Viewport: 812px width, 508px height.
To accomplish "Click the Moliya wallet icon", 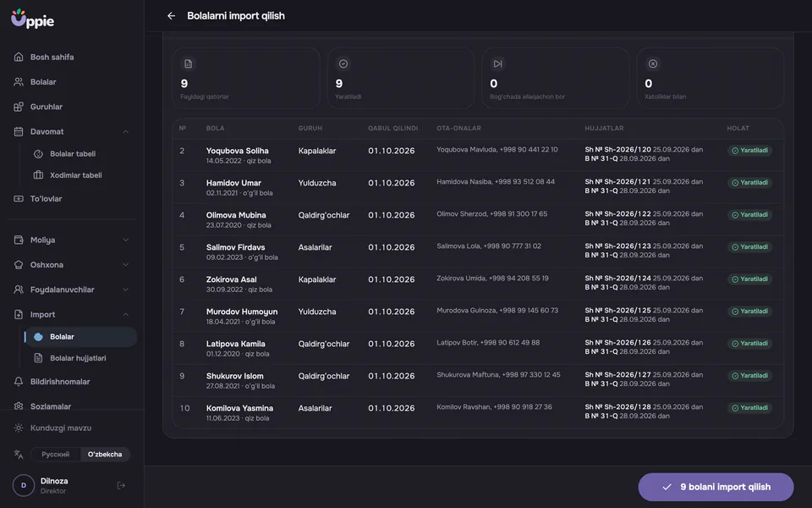I will point(19,240).
